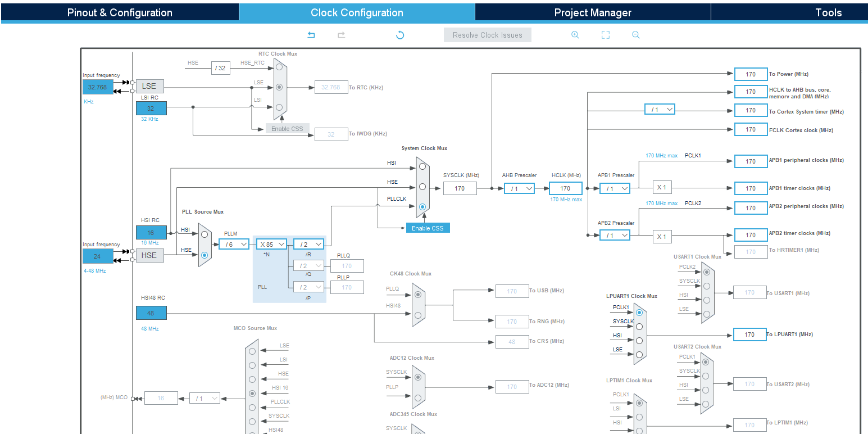Click the HCLK (MHz) value field
The width and height of the screenshot is (868, 434).
click(x=565, y=188)
